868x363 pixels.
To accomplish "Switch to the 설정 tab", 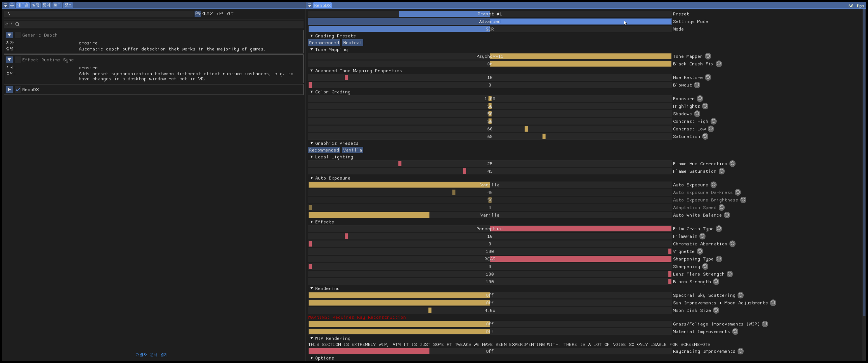I will (35, 5).
